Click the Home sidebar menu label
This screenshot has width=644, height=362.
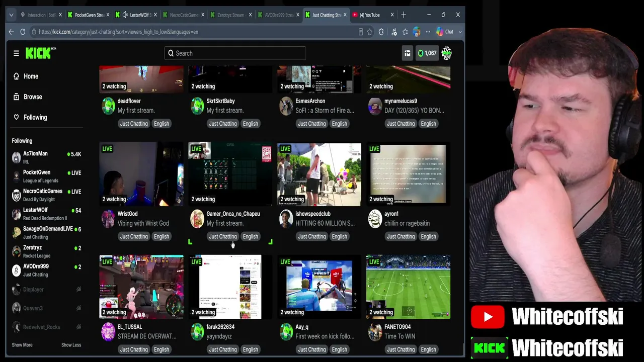pyautogui.click(x=31, y=76)
